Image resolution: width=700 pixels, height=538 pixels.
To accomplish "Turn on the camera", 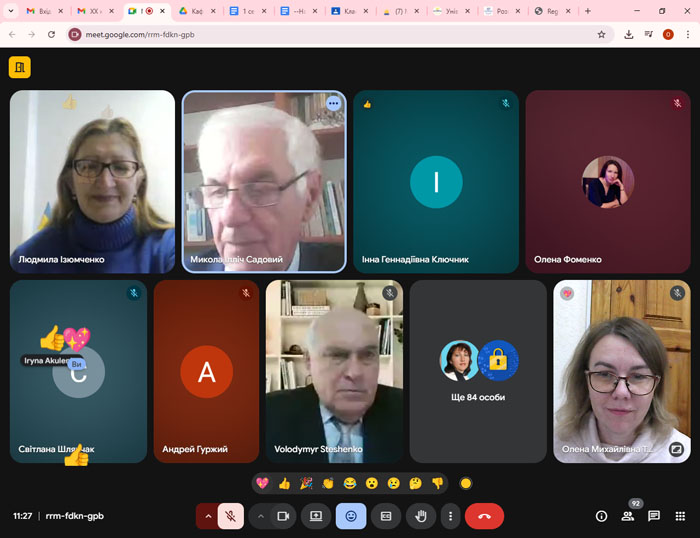I will point(283,516).
